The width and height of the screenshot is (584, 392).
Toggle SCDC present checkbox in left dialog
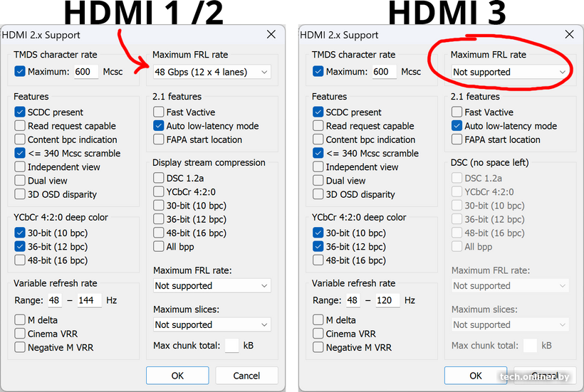click(x=20, y=112)
